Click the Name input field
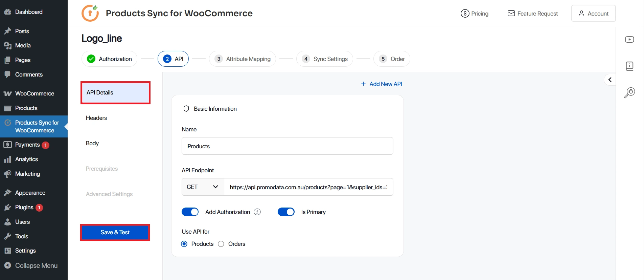644x280 pixels. tap(287, 146)
